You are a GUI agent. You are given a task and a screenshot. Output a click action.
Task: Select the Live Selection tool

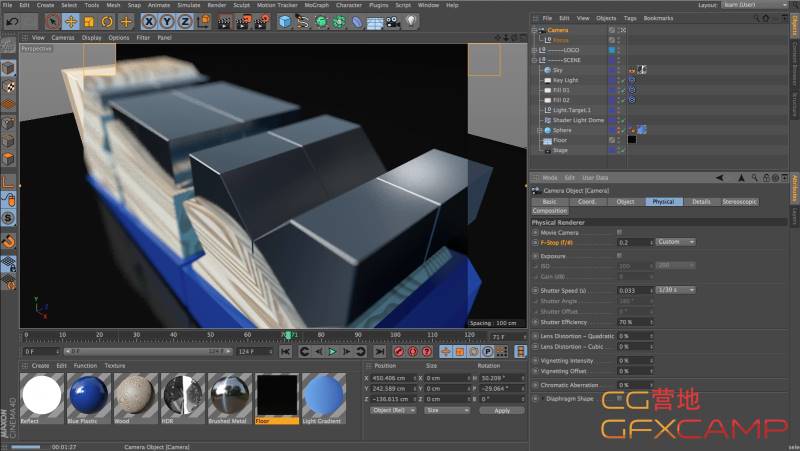coord(52,21)
